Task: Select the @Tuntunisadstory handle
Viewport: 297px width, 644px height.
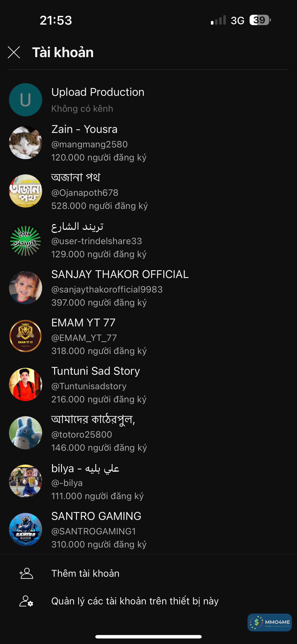Action: (x=89, y=386)
